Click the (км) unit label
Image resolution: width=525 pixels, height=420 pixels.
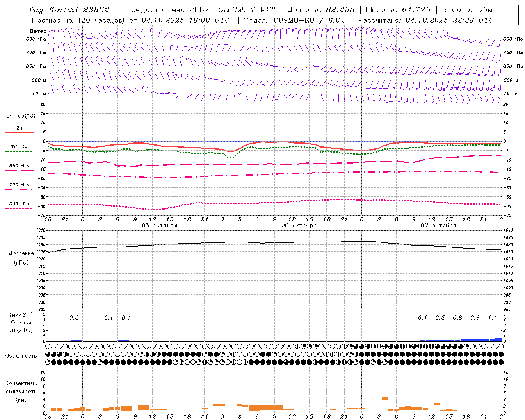pos(21,399)
